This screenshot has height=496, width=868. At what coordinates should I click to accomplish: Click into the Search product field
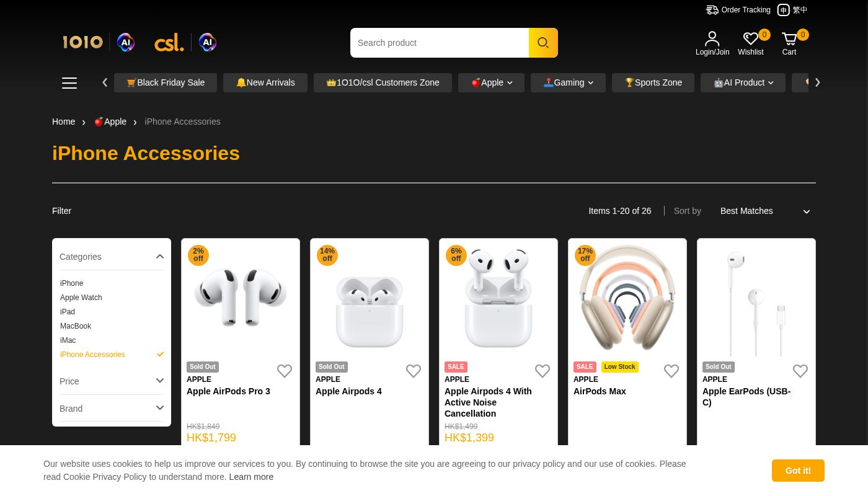point(440,43)
